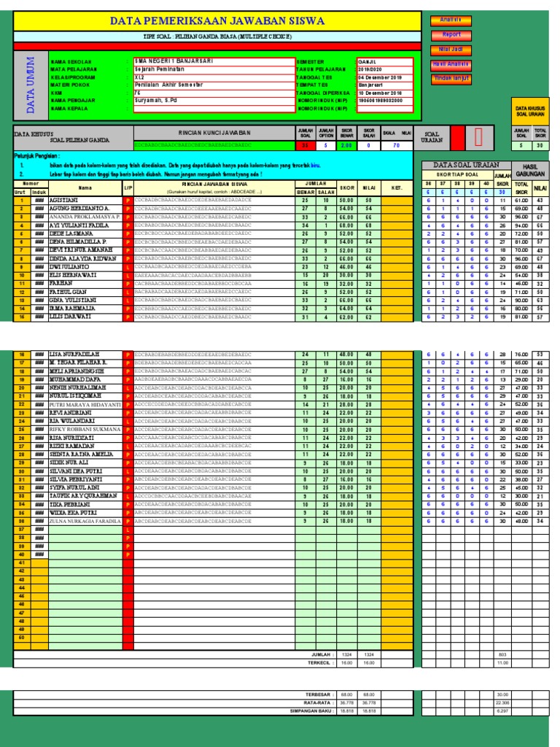Select student name DWI JULIANTO
The image size is (560, 747).
click(x=69, y=267)
